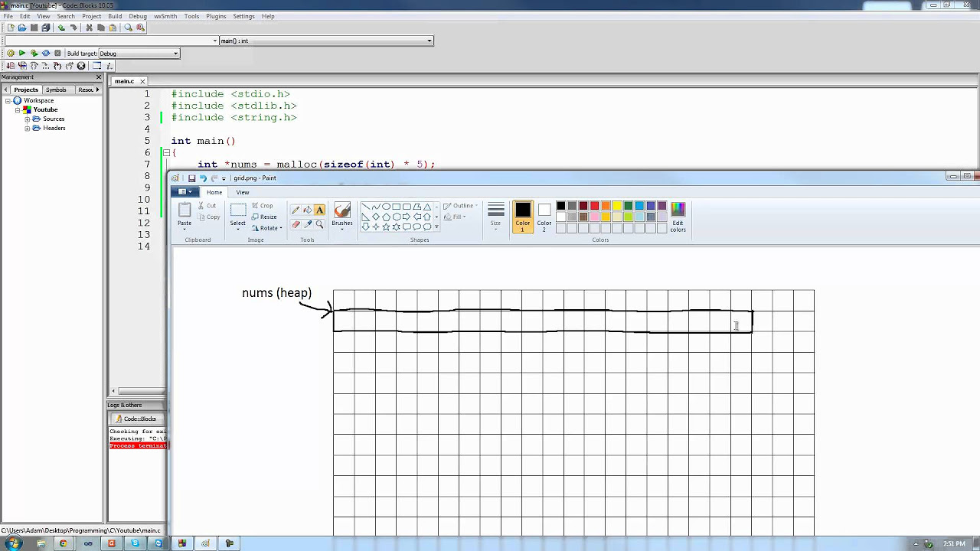Open the shape Outline dropdown in Paint
This screenshot has width=980, height=551.
coord(462,206)
